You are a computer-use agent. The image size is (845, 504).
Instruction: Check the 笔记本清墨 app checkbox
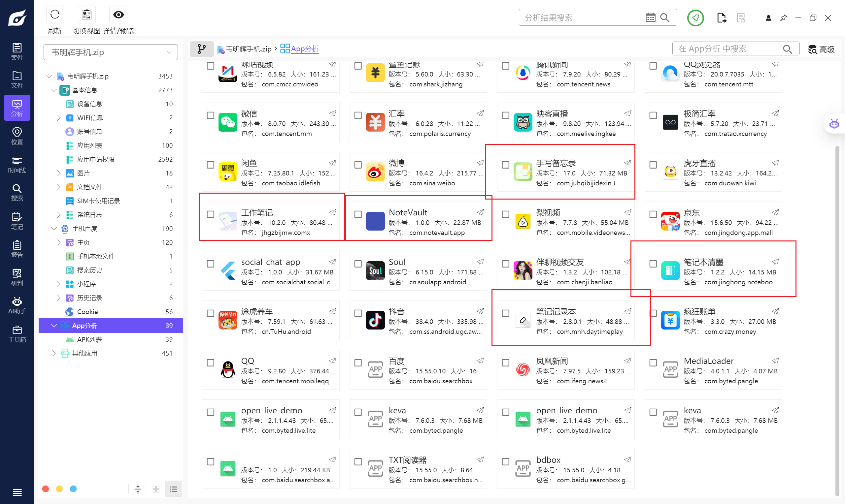(x=653, y=264)
